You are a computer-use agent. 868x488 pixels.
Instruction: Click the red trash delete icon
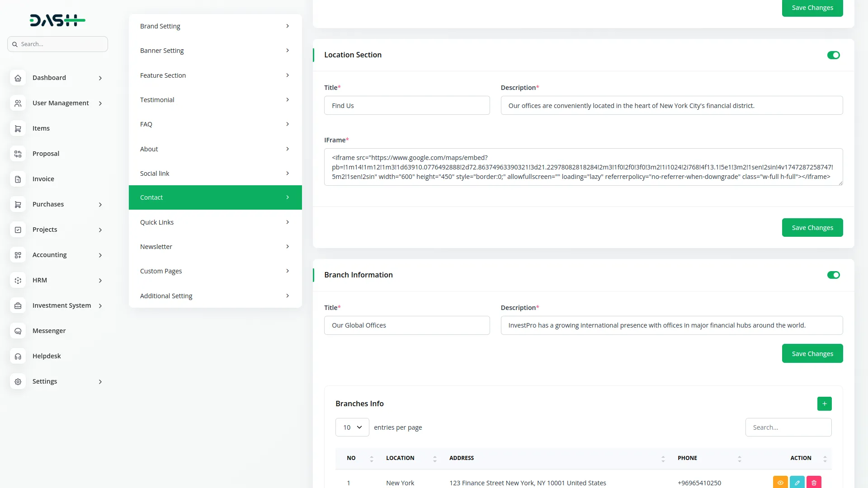click(814, 483)
